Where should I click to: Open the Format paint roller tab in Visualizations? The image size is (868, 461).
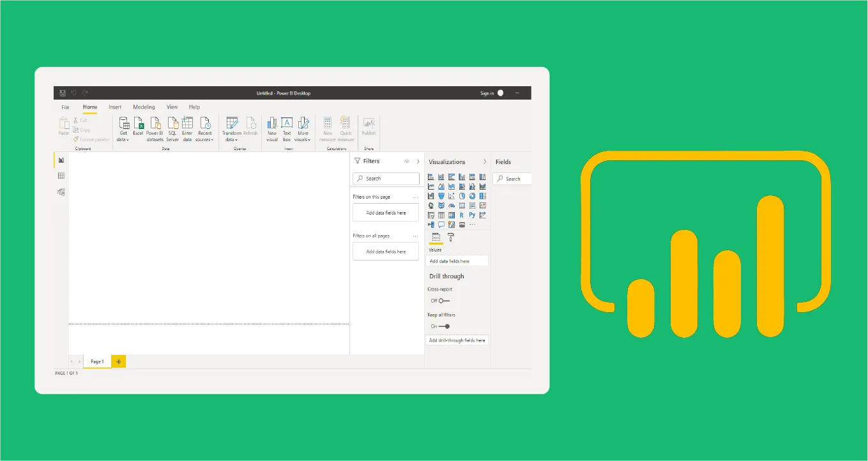pyautogui.click(x=451, y=237)
